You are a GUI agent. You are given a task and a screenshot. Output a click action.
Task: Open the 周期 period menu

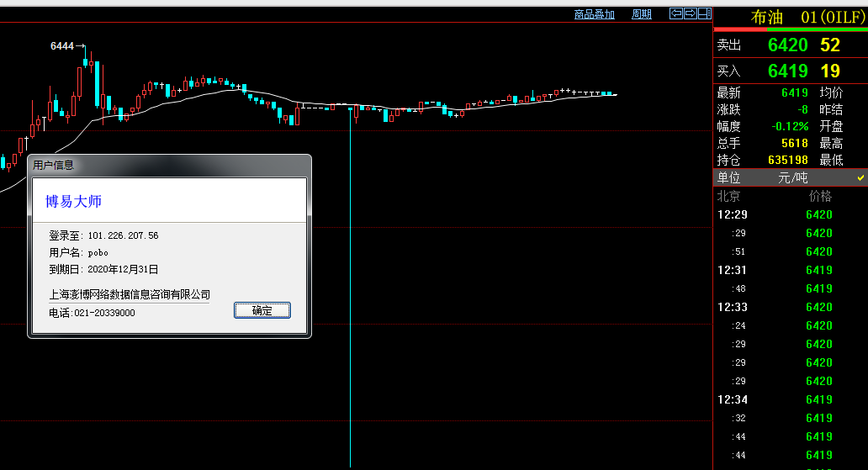click(x=641, y=14)
